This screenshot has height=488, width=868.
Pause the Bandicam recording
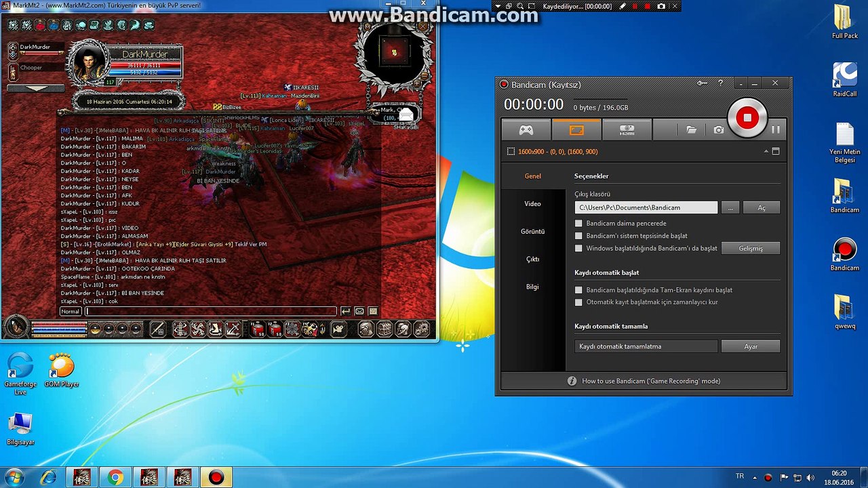(776, 129)
